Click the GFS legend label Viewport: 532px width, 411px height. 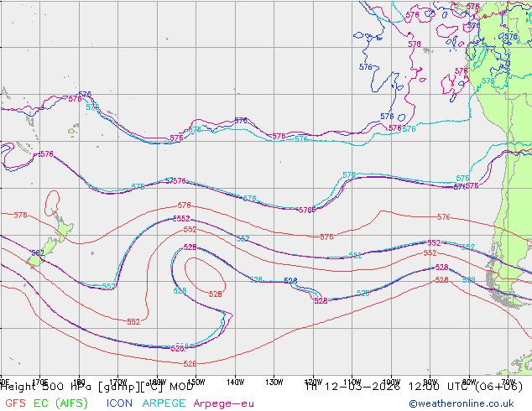(15, 403)
